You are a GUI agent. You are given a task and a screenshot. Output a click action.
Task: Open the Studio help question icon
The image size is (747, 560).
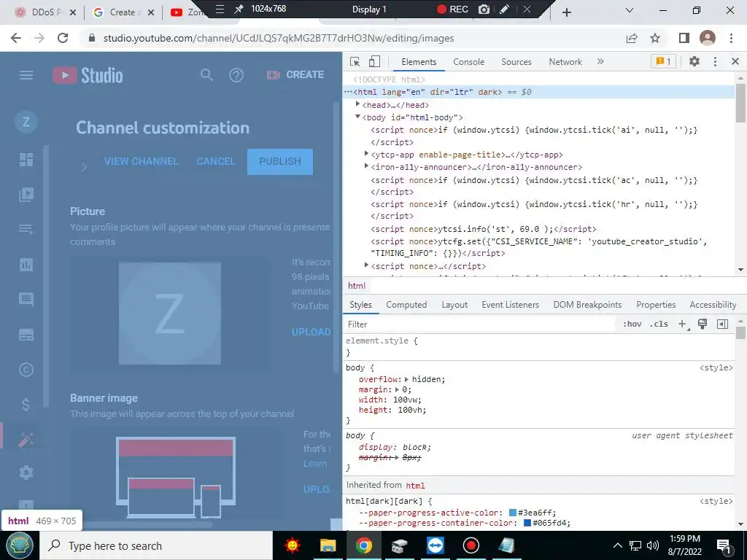[x=236, y=75]
